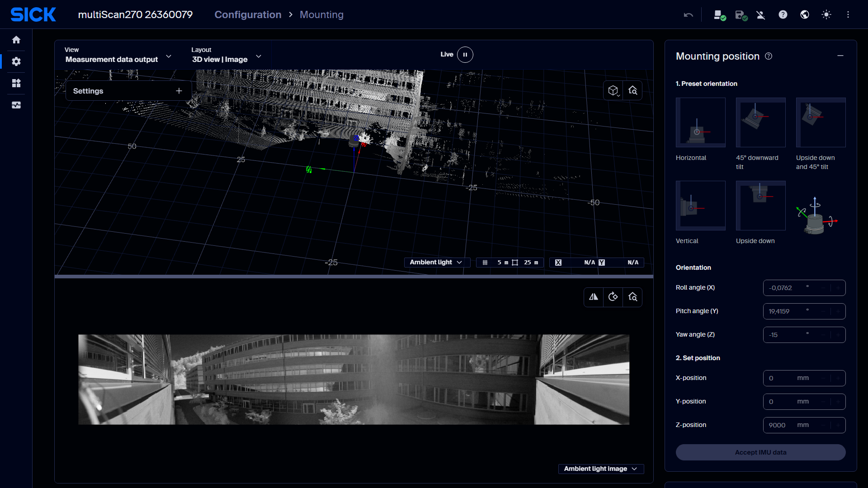Click Mounting position help icon
The width and height of the screenshot is (868, 488).
coord(769,56)
